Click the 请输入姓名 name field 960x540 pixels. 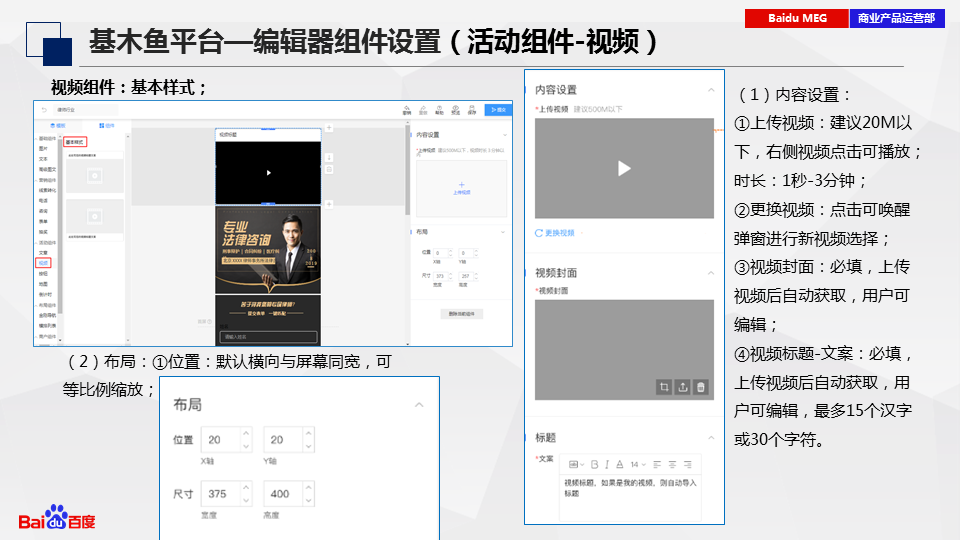(268, 337)
